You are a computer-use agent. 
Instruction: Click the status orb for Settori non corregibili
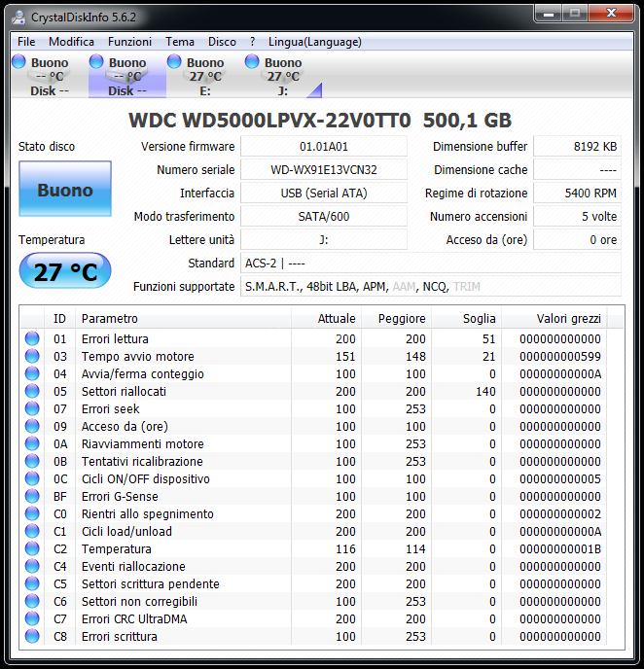tap(32, 601)
